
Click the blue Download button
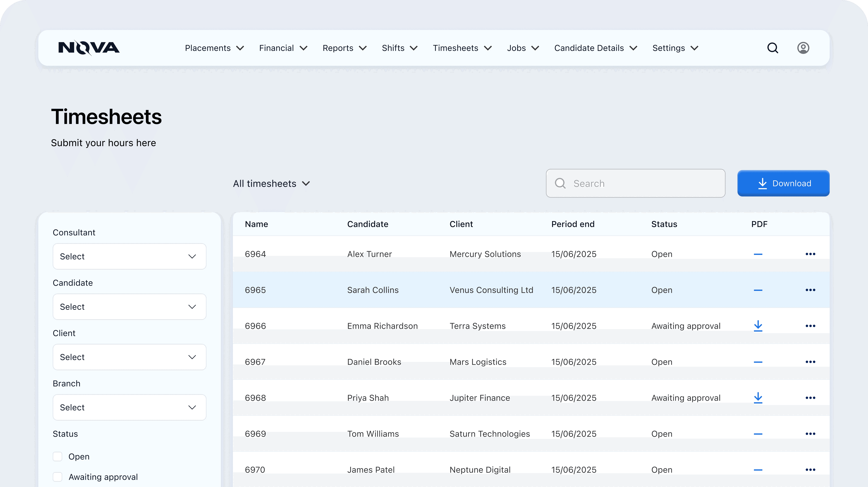[783, 184]
